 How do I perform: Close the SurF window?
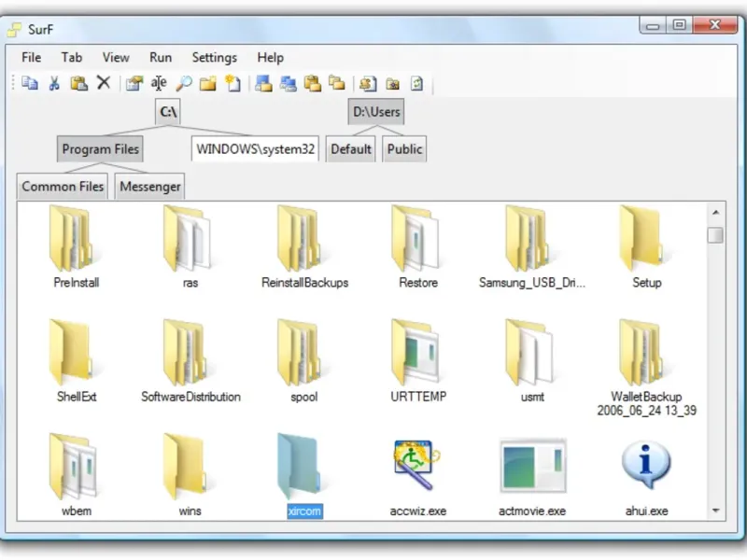point(714,25)
